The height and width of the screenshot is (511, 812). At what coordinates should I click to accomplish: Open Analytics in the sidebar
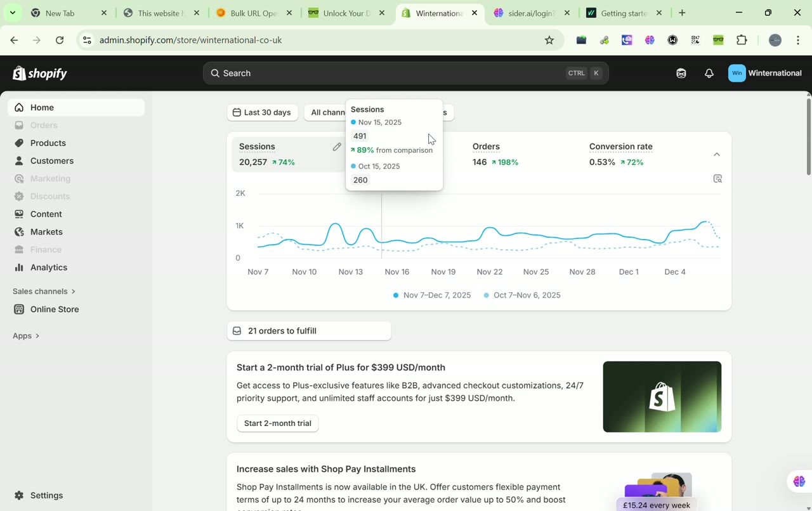pos(76,268)
